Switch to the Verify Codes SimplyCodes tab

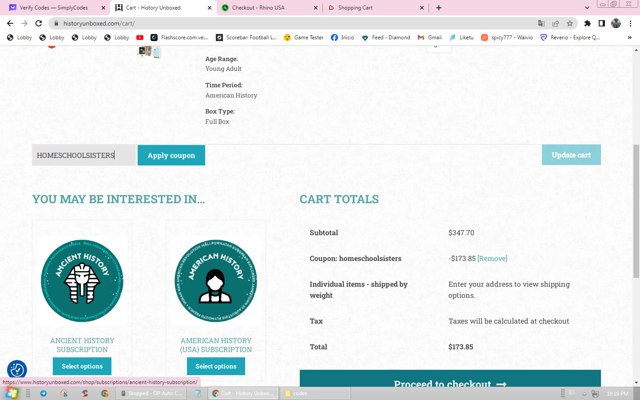click(x=55, y=8)
